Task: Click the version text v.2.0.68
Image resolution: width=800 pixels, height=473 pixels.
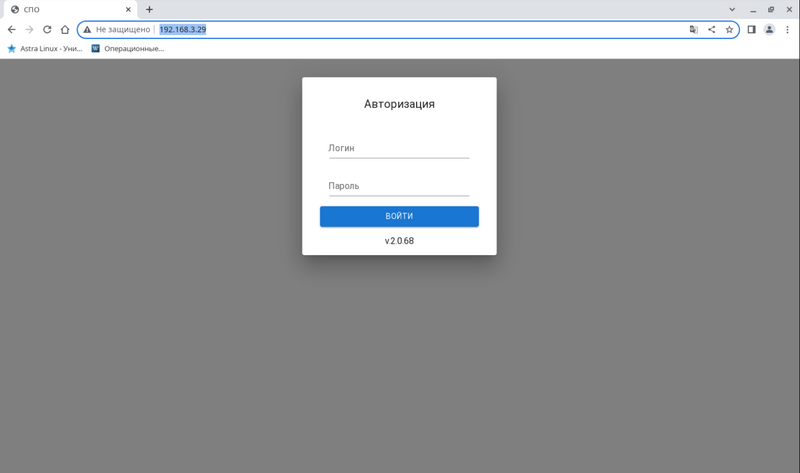Action: click(399, 241)
